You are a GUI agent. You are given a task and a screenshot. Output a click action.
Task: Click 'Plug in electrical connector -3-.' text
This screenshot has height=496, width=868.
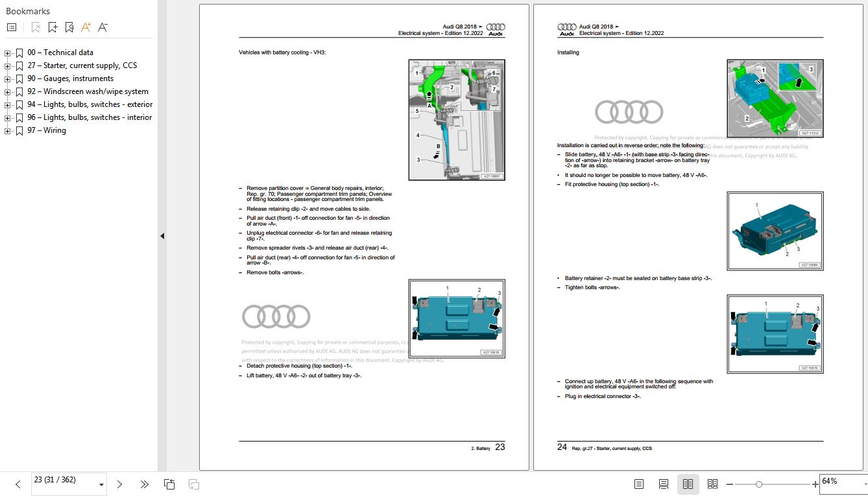click(603, 397)
